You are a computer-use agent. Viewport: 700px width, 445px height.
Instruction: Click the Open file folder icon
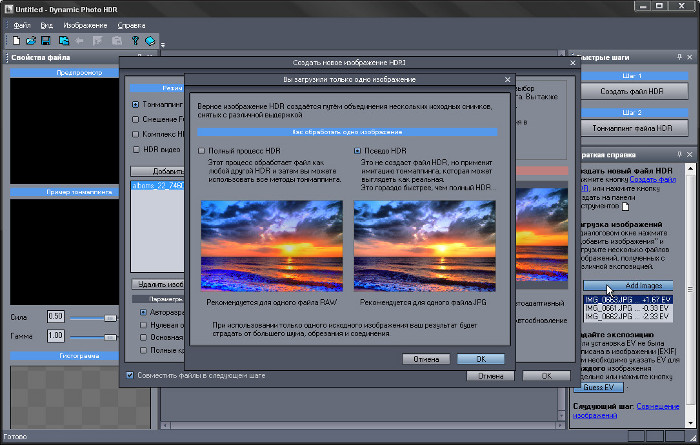(33, 40)
